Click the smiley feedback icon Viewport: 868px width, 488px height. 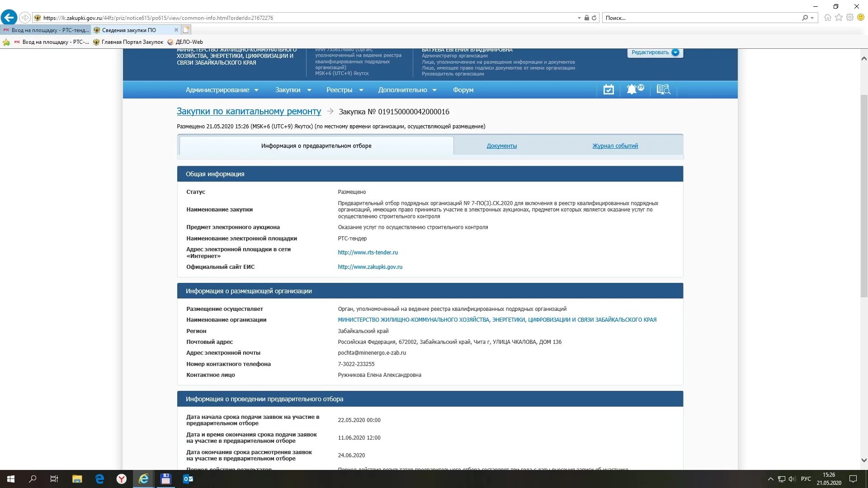(x=861, y=18)
